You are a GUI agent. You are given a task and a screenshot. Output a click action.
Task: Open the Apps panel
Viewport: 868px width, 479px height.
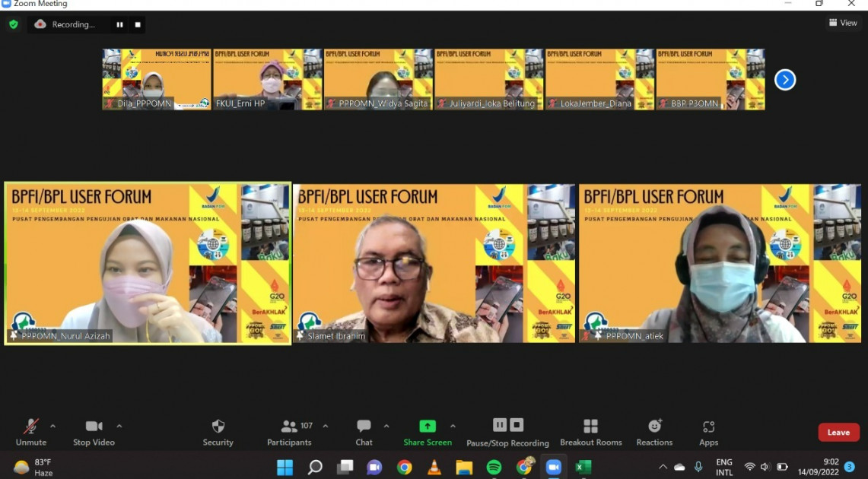708,427
